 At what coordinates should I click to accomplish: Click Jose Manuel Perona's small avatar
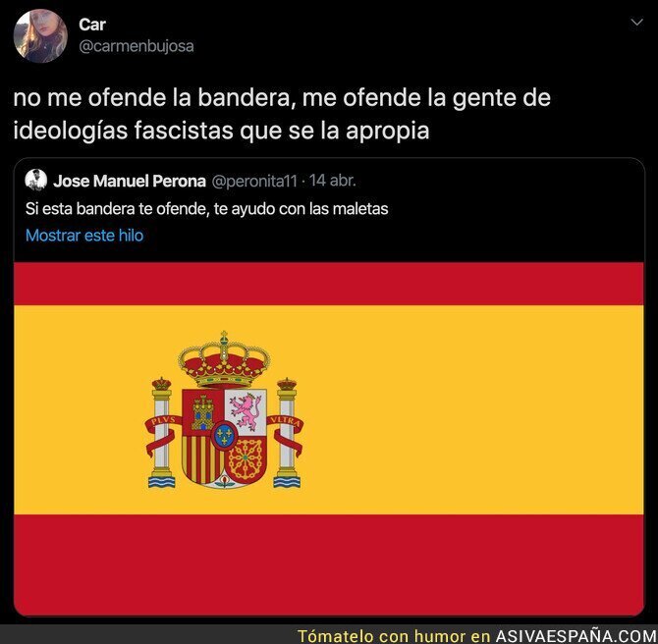(35, 180)
